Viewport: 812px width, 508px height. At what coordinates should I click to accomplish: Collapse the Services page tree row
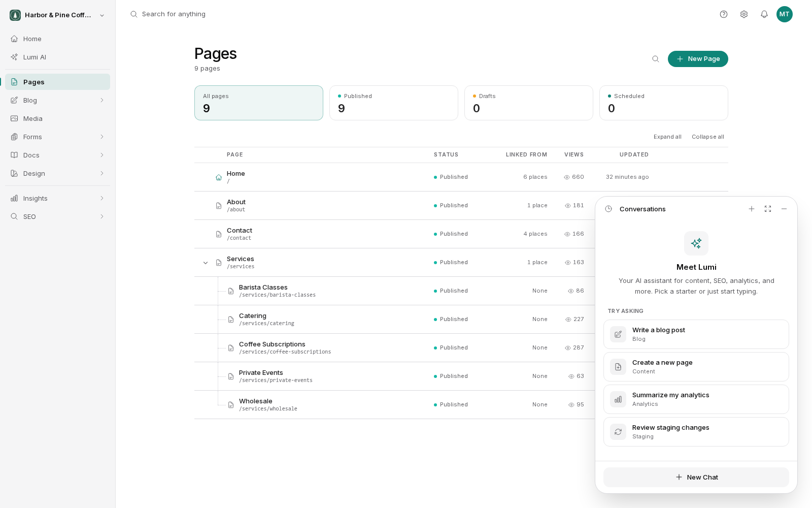point(206,263)
